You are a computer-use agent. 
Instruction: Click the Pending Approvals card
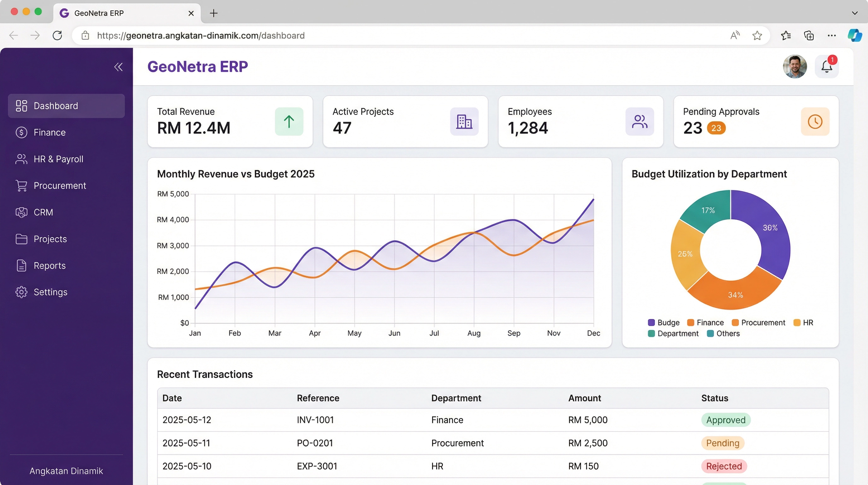point(755,122)
